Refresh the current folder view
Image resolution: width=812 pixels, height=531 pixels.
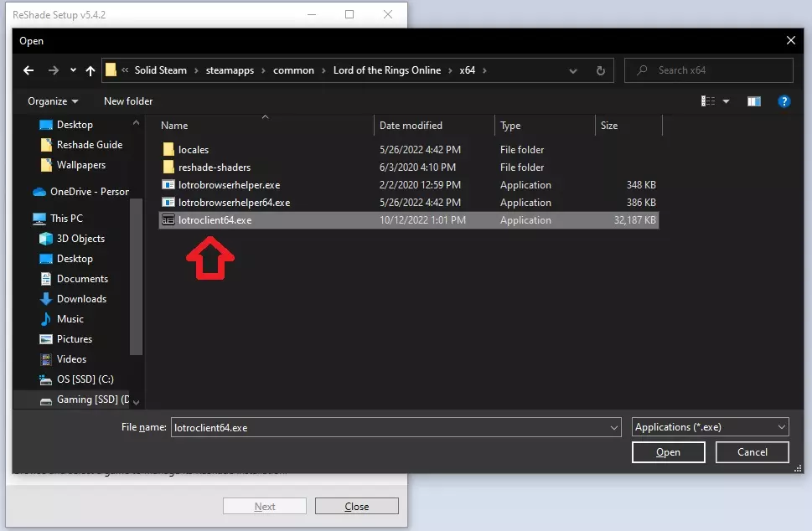(x=600, y=70)
